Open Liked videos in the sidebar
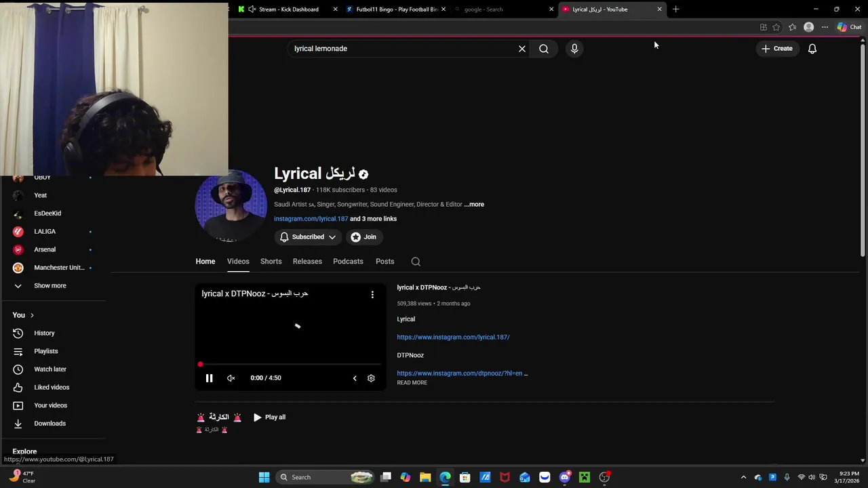Image resolution: width=868 pixels, height=488 pixels. pos(53,388)
